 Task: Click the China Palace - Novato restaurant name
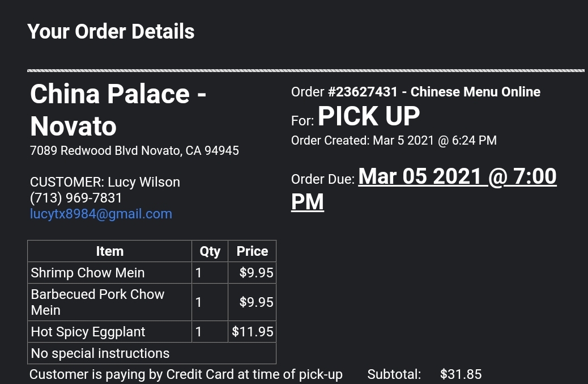[118, 109]
